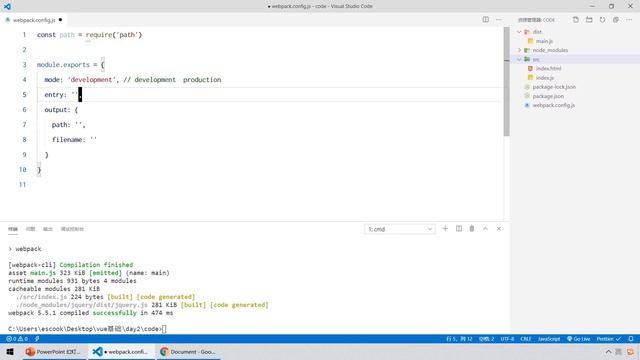Collapse the dist folder

pyautogui.click(x=519, y=32)
